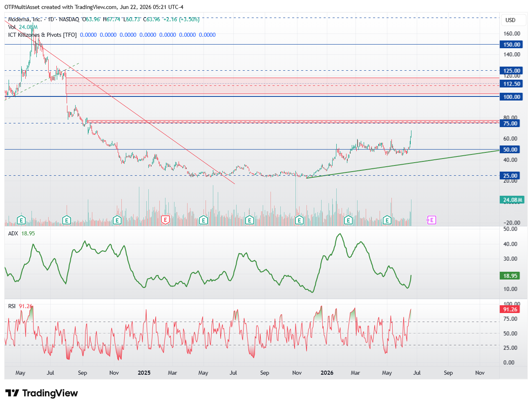This screenshot has width=532, height=407.
Task: Click the red earnings E marker
Action: tap(165, 220)
